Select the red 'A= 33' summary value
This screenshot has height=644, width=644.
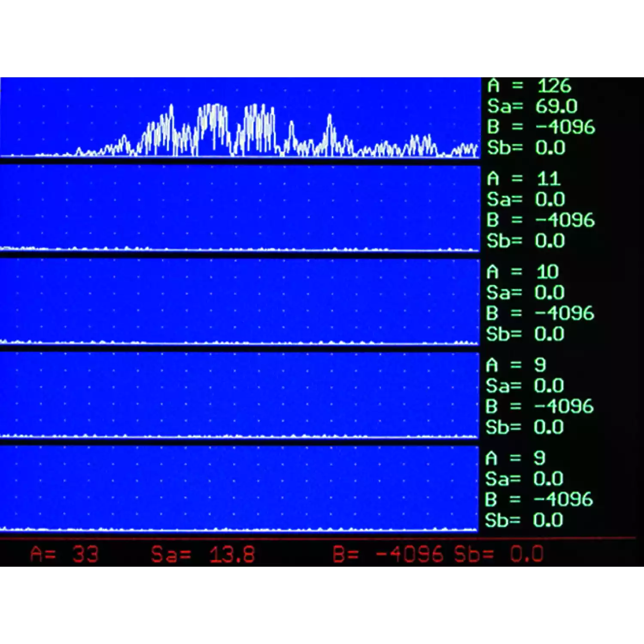64,554
